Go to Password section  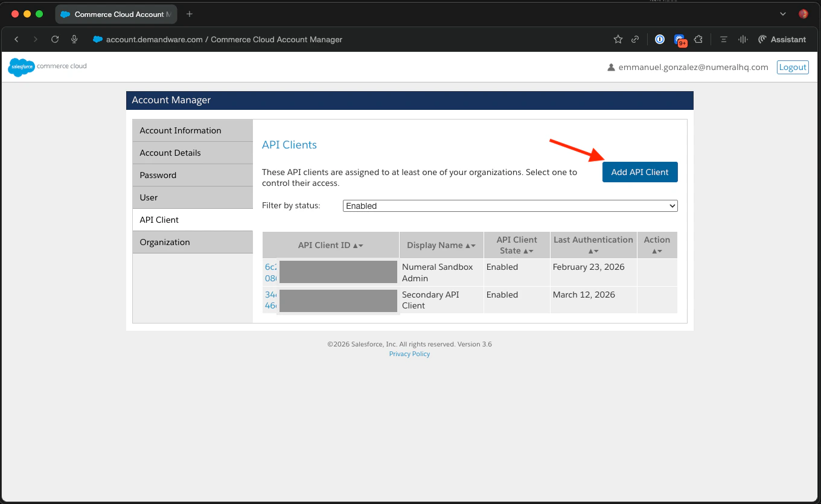(193, 175)
